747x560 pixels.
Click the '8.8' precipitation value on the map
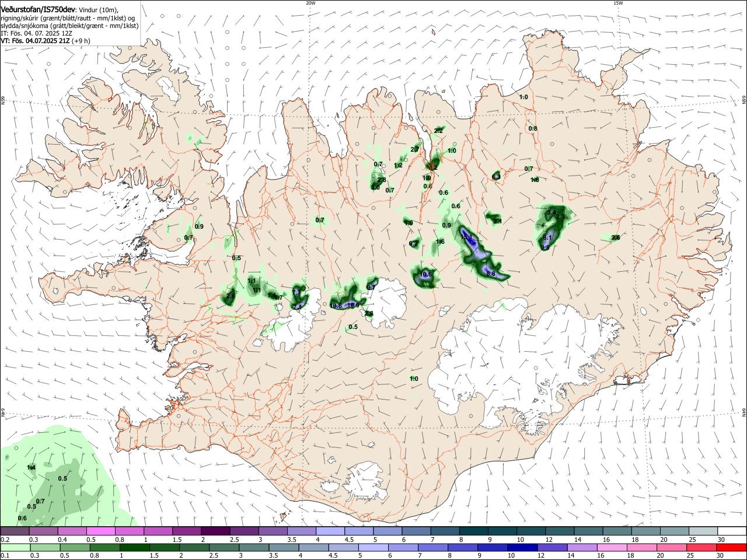491,274
